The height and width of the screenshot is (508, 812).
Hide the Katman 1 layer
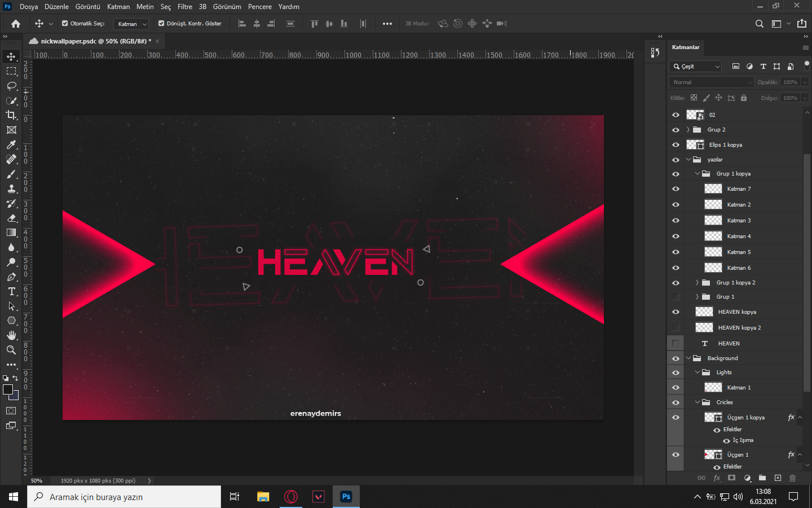(x=676, y=388)
